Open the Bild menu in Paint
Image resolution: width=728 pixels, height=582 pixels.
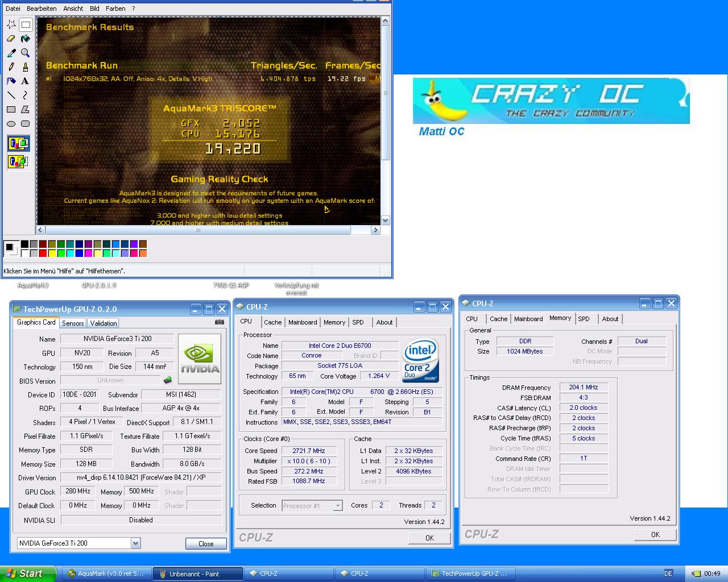pyautogui.click(x=94, y=9)
